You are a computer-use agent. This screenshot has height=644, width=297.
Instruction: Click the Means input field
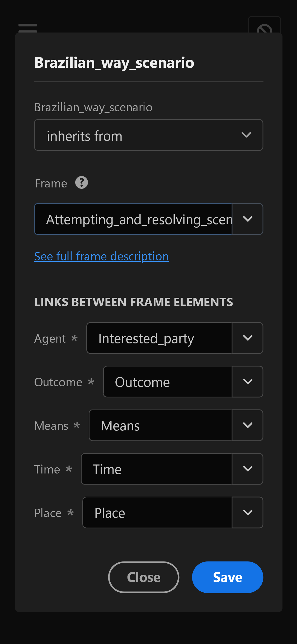point(161,425)
